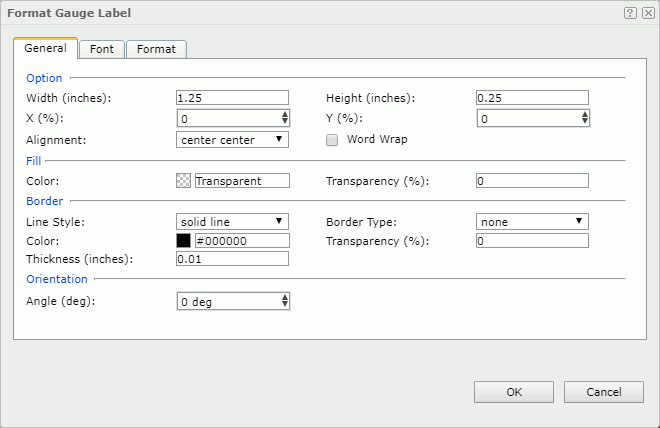Click the X (%) spinner arrows

285,119
